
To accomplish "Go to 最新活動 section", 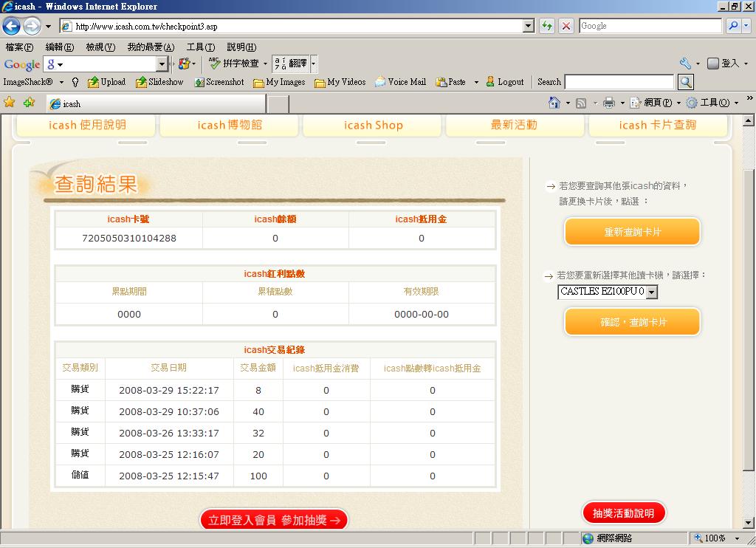I will click(514, 125).
